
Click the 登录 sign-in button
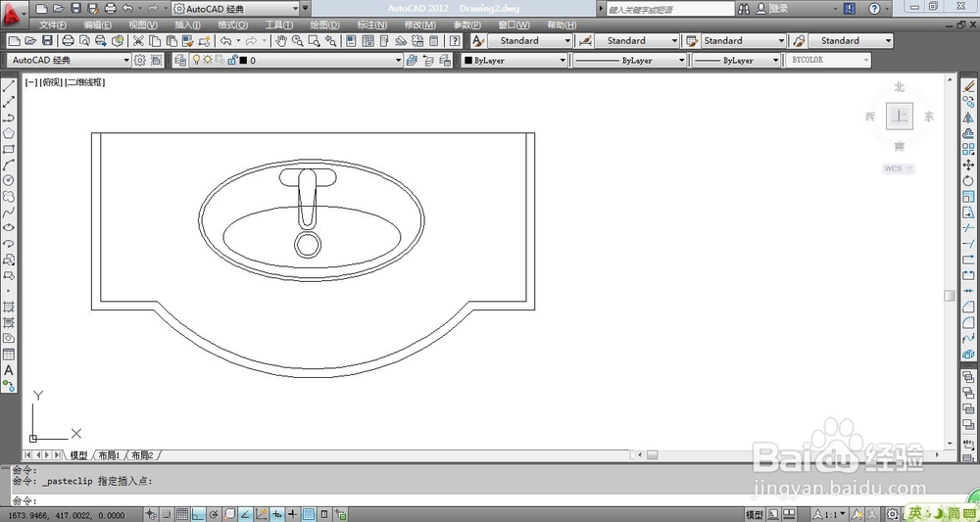pos(772,9)
